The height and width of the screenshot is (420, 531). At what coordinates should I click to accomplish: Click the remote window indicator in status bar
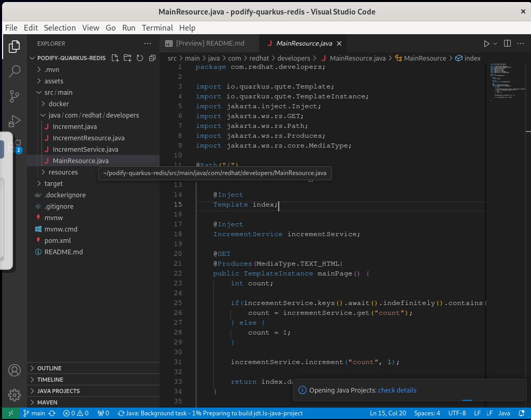coord(11,413)
